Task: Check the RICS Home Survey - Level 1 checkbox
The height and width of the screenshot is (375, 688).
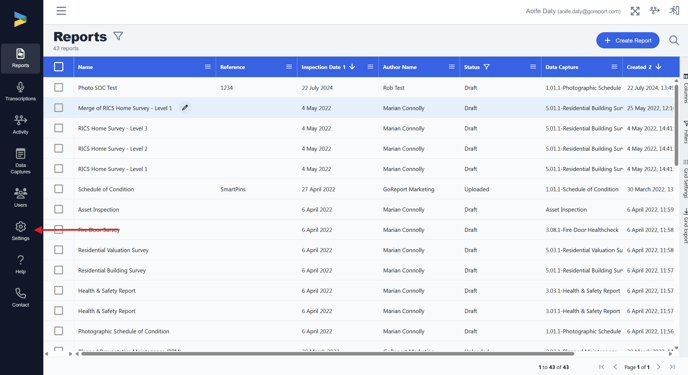Action: tap(58, 168)
